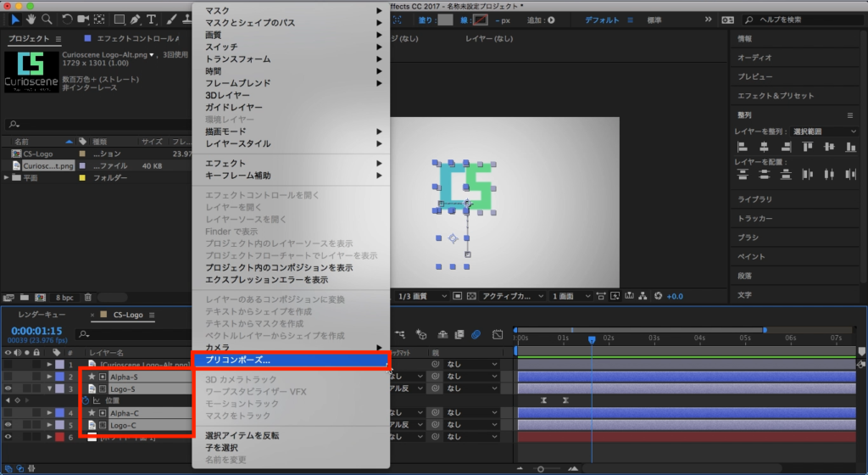Select 3Dレイヤー menu item

291,95
